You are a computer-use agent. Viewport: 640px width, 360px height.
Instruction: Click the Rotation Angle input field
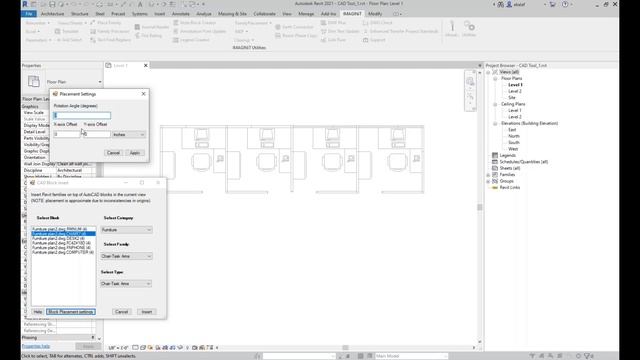[x=82, y=116]
